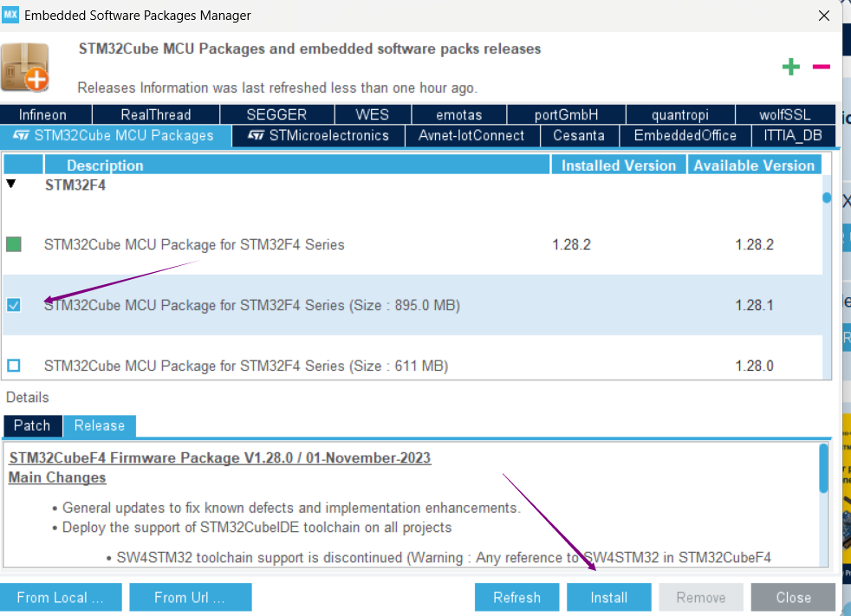This screenshot has width=851, height=616.
Task: Switch to the Release details tab
Action: point(100,425)
